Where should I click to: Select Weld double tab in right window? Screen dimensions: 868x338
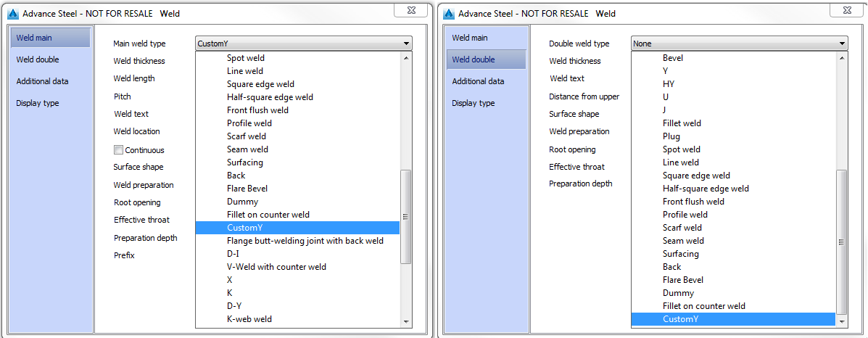(x=486, y=59)
